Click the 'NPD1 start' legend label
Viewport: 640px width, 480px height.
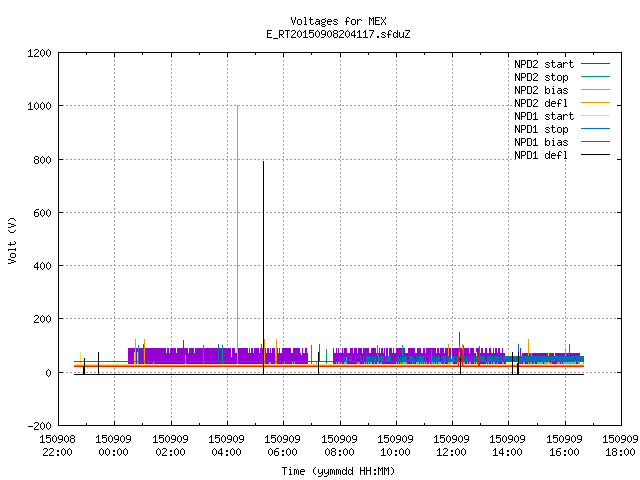click(544, 116)
